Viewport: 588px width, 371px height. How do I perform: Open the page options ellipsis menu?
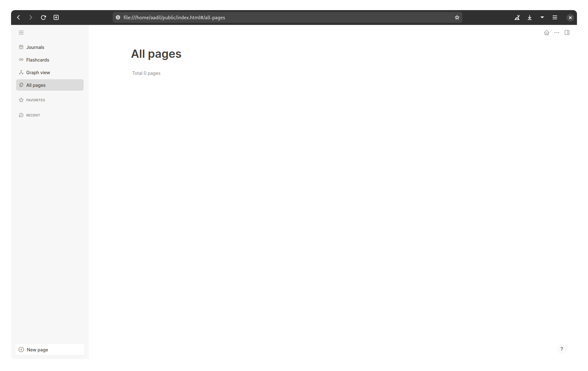coord(556,33)
